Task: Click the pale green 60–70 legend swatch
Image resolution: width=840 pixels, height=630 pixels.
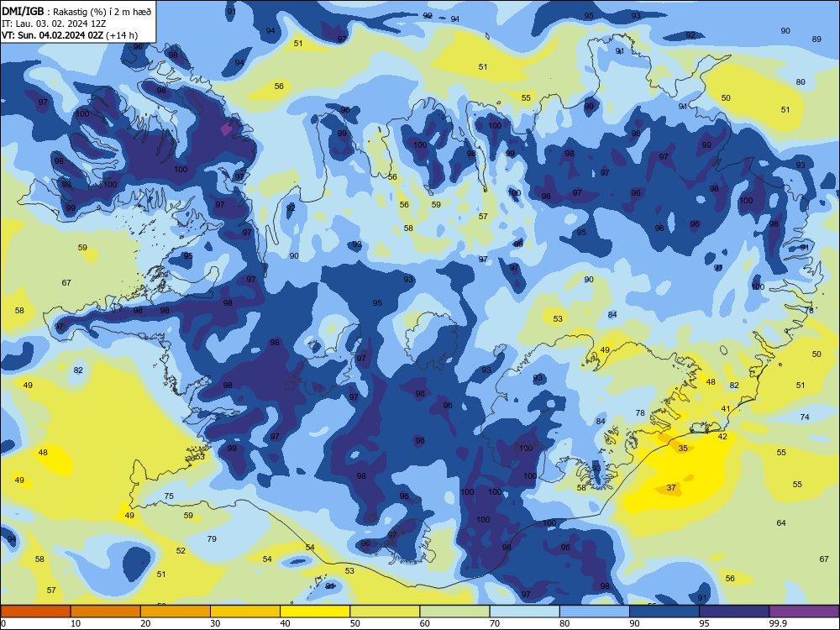Action: [x=454, y=612]
